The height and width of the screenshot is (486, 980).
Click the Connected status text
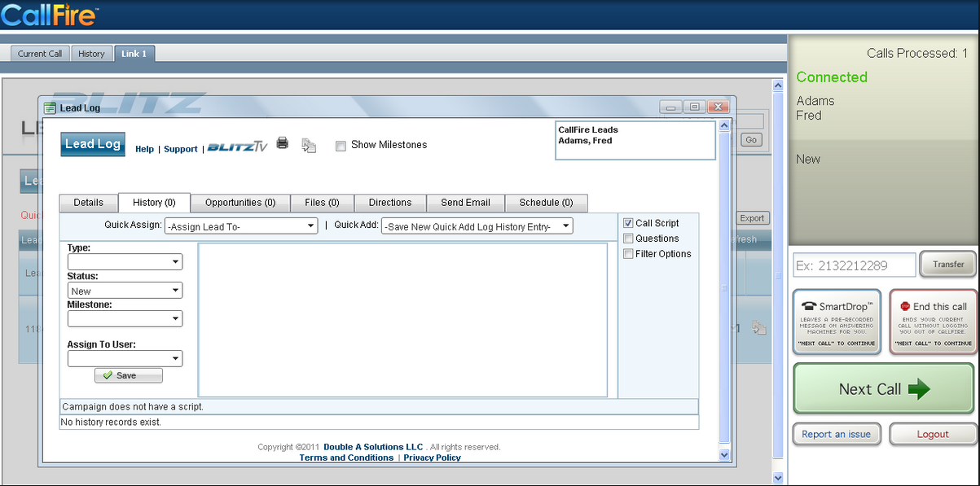click(x=832, y=77)
